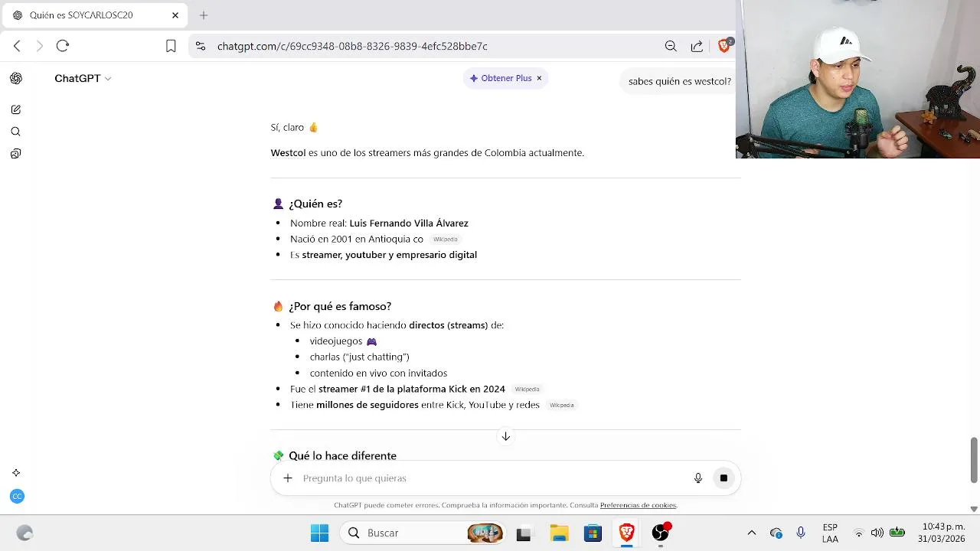Click the scrollbar down arrow
This screenshot has height=551, width=980.
click(974, 509)
